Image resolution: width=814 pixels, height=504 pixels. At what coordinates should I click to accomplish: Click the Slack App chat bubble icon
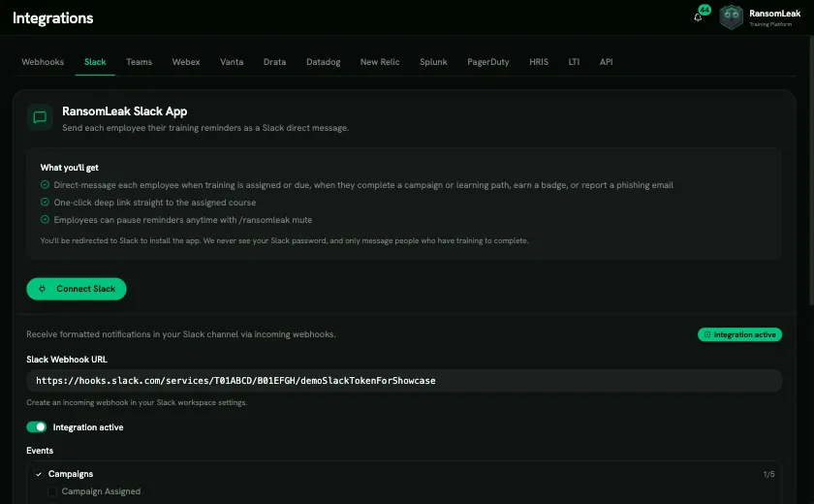coord(40,117)
